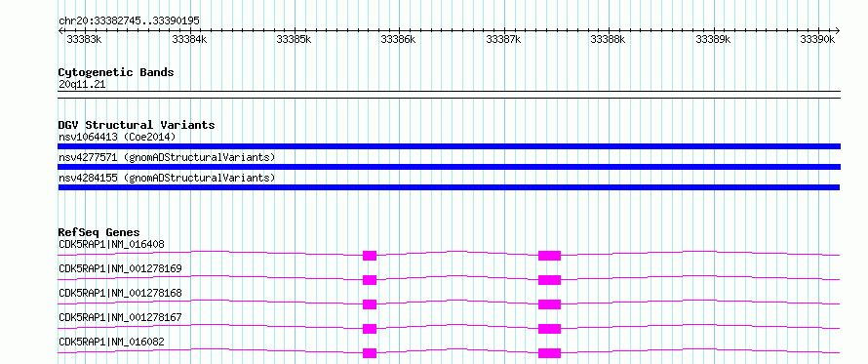
Task: Click the first exon block of NM_001278167
Action: pyautogui.click(x=370, y=329)
